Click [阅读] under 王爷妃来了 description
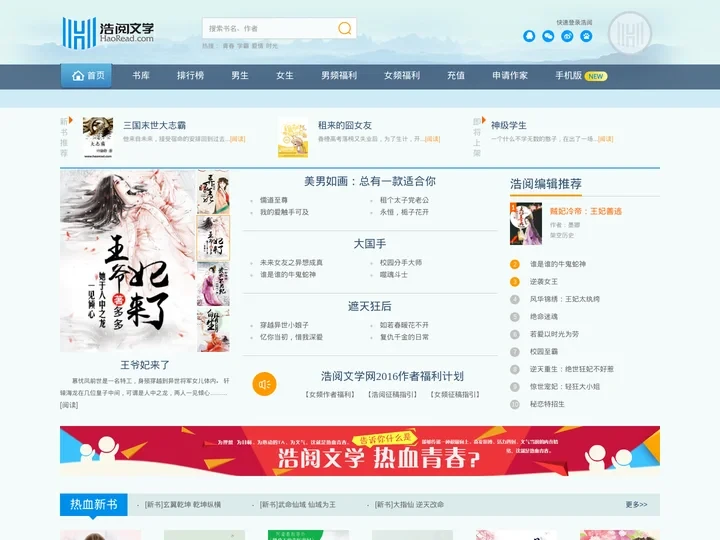 pyautogui.click(x=69, y=405)
